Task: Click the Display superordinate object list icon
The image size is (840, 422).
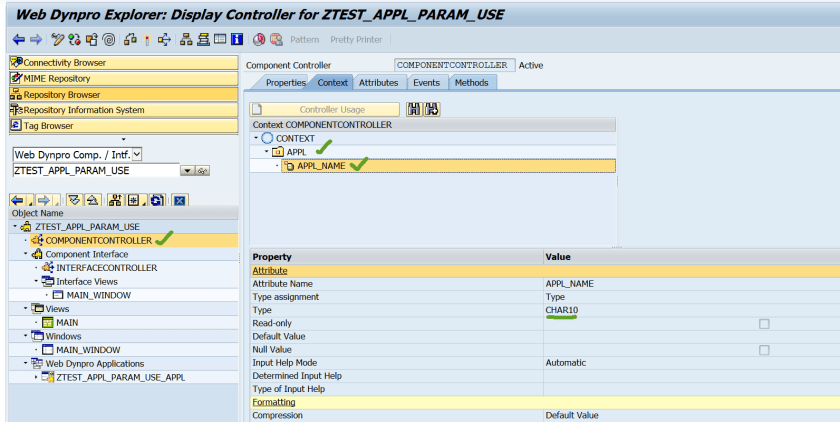Action: 115,200
